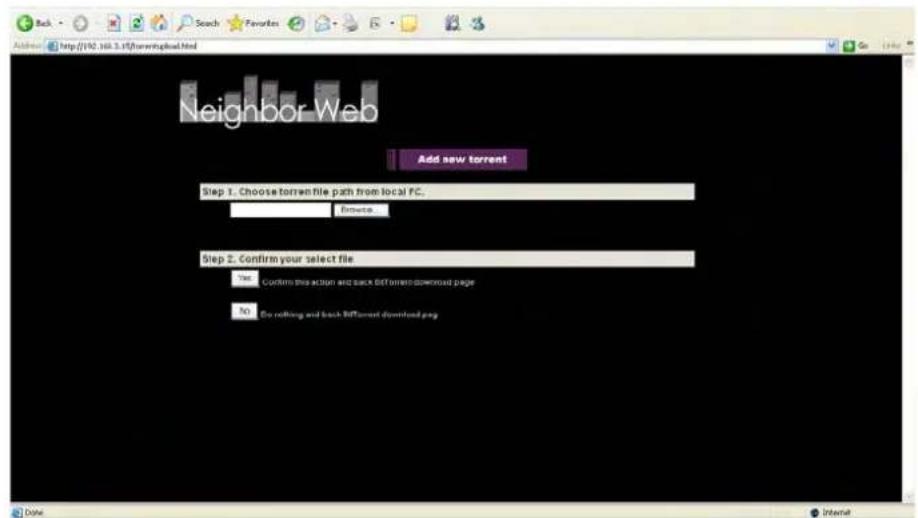Expand the Edit icon dropdown arrow
Viewport: 918px width, 518px height.
[392, 24]
